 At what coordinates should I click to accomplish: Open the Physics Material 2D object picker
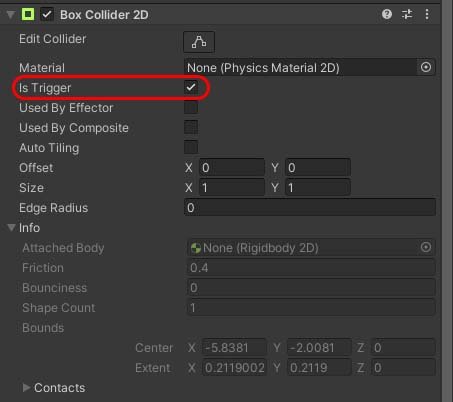coord(426,67)
